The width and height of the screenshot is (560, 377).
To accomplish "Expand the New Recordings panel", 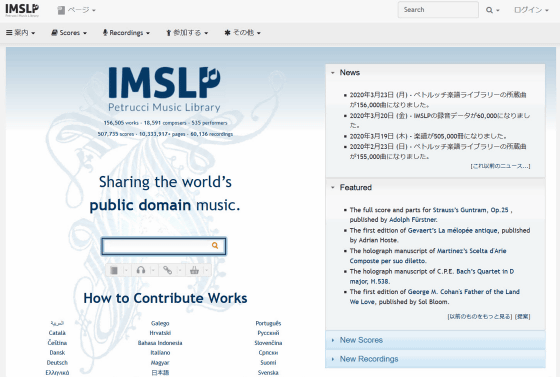I will click(x=435, y=359).
